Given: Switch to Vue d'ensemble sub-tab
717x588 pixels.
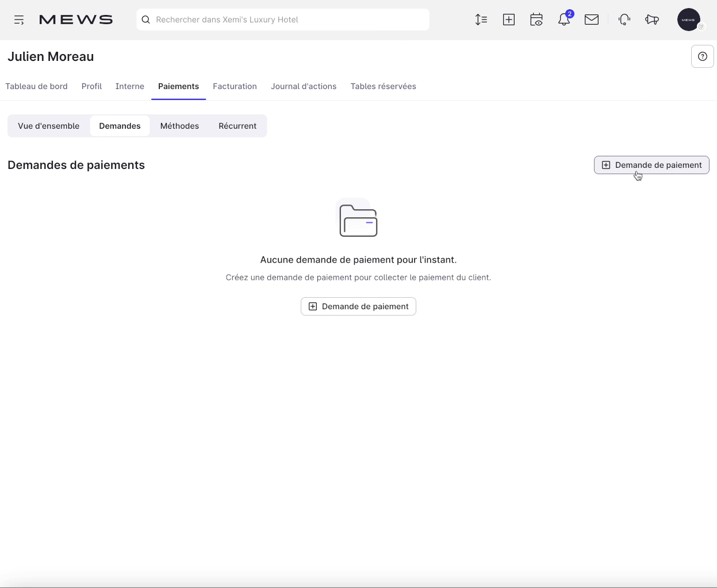Looking at the screenshot, I should tap(49, 126).
